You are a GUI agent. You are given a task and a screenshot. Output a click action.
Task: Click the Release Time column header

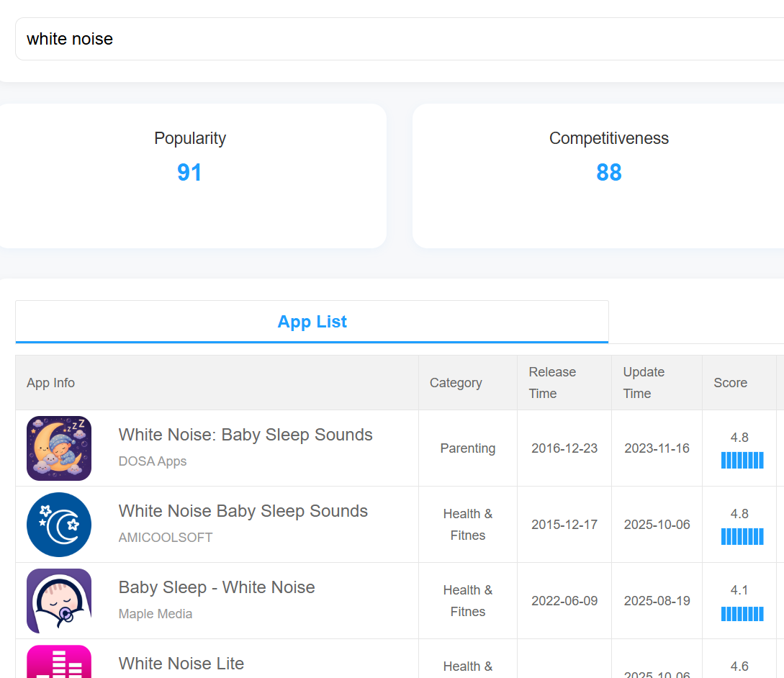552,383
